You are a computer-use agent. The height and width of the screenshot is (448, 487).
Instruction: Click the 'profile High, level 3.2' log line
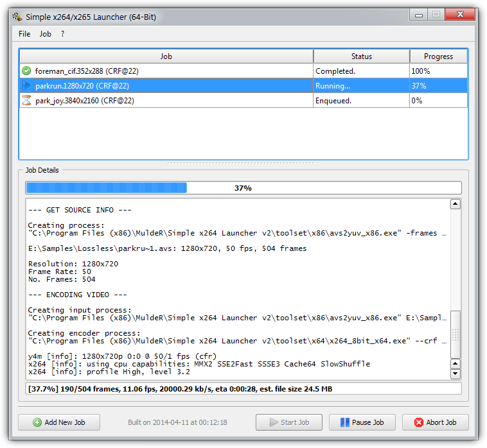tap(109, 372)
